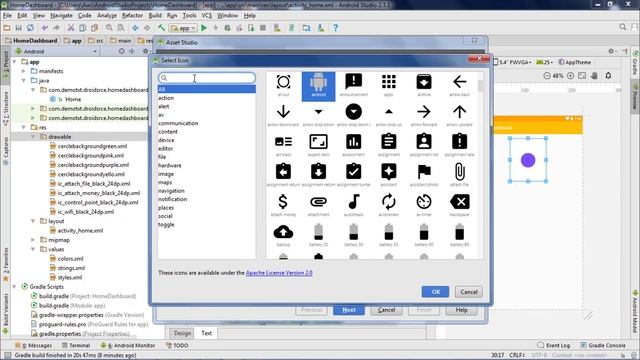Select the assessment bar chart icon
The image size is (640, 360).
tap(353, 145)
